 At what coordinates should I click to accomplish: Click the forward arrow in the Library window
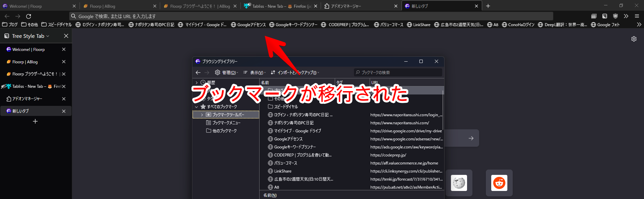tap(207, 72)
